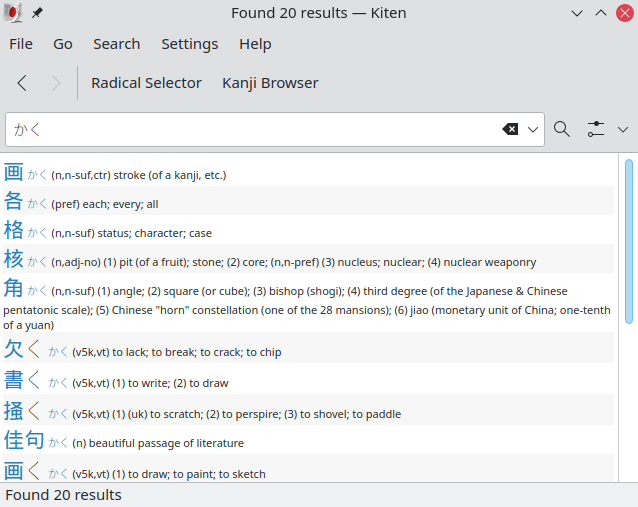
Task: Expand the filter options chevron
Action: (x=623, y=129)
